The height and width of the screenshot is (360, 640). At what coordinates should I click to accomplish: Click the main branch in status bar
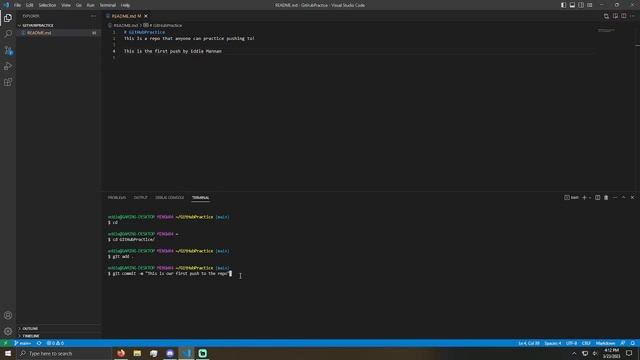[22, 343]
